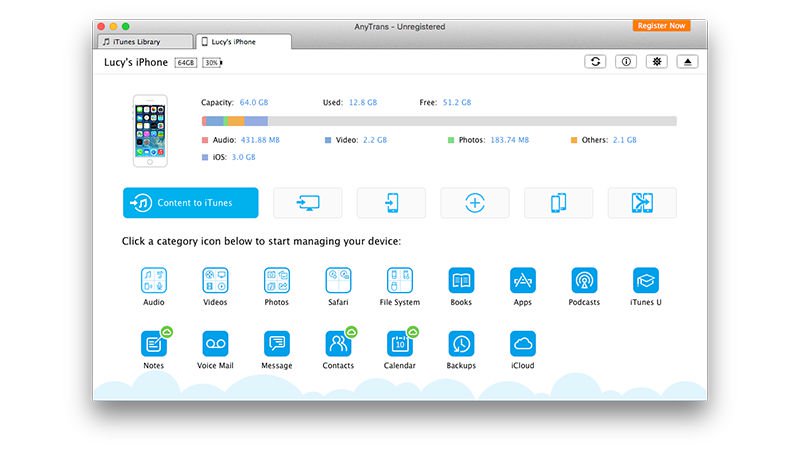
Task: Open the Photos category
Action: [x=277, y=281]
